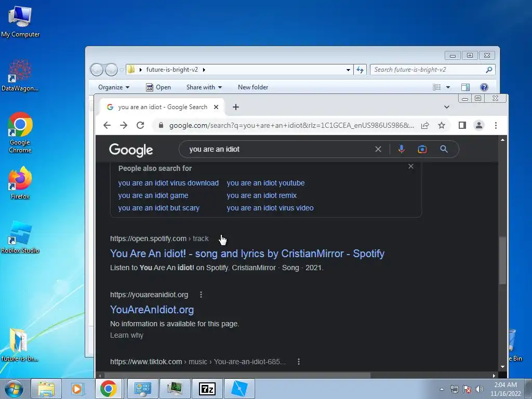The image size is (532, 399).
Task: Open Google Chrome desktop shortcut
Action: coord(20,132)
